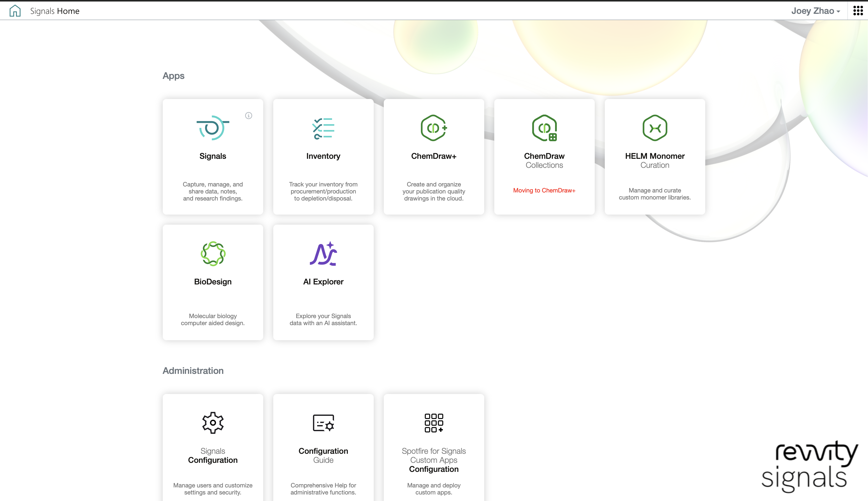Open Spotfire for Signals Custom Apps Configuration title
The image size is (868, 501).
pyautogui.click(x=434, y=460)
